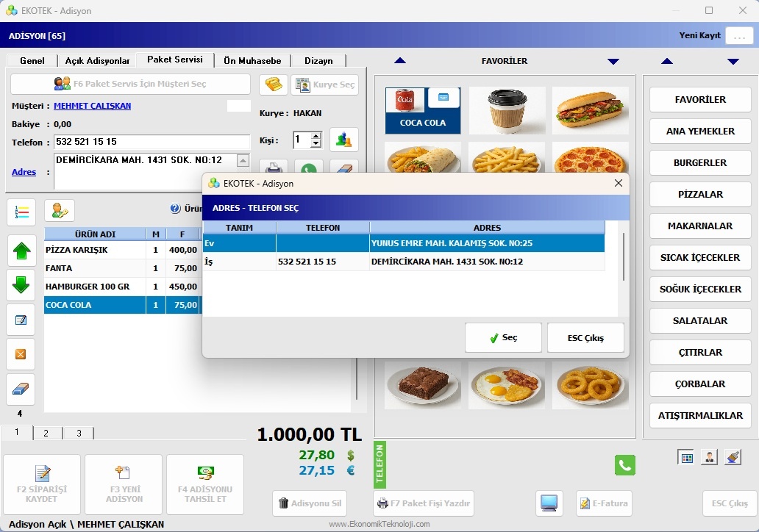
Task: Open customer link MEHMET ÇALIŞKAN
Action: click(x=93, y=106)
